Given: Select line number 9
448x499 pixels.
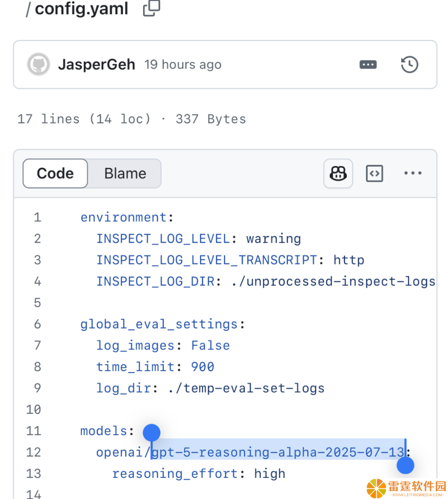Looking at the screenshot, I should [x=37, y=388].
